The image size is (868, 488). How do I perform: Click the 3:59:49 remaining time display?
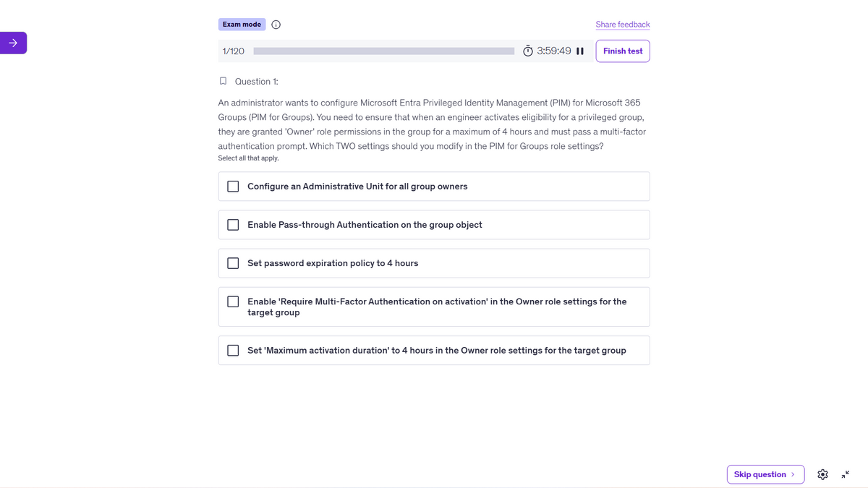coord(554,51)
